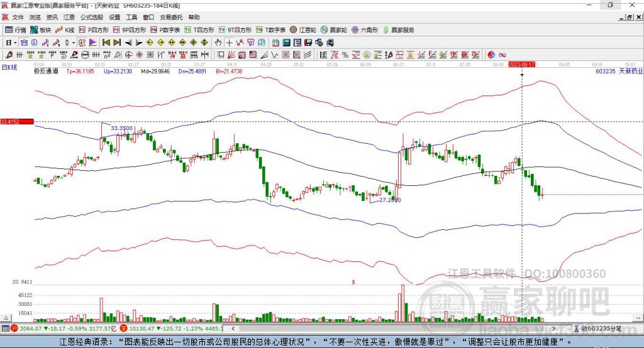644x348 pixels.
Task: Open the 交易委托 menu
Action: click(171, 17)
